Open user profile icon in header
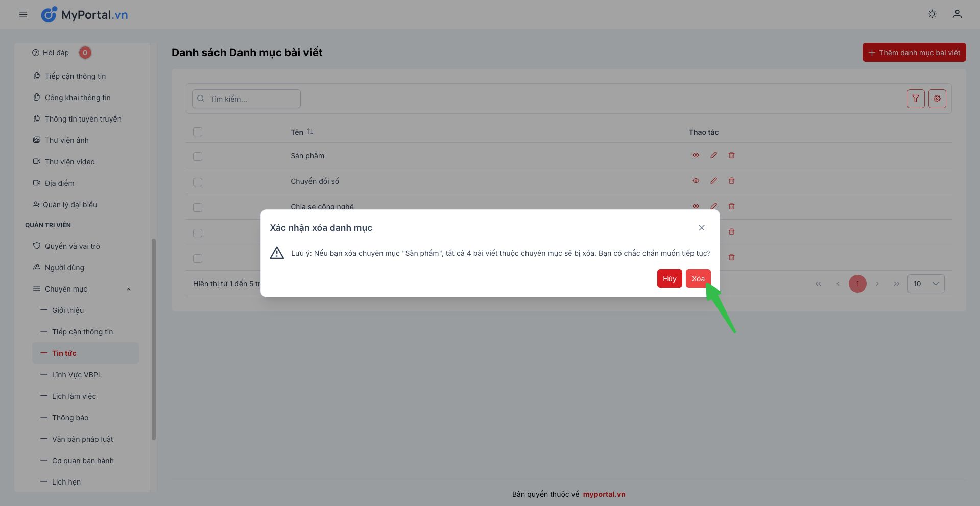 click(x=957, y=14)
